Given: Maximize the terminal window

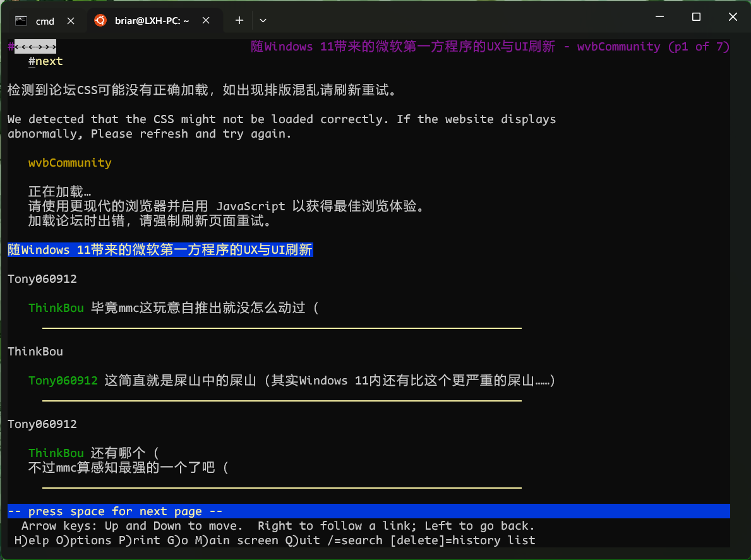Looking at the screenshot, I should (697, 17).
